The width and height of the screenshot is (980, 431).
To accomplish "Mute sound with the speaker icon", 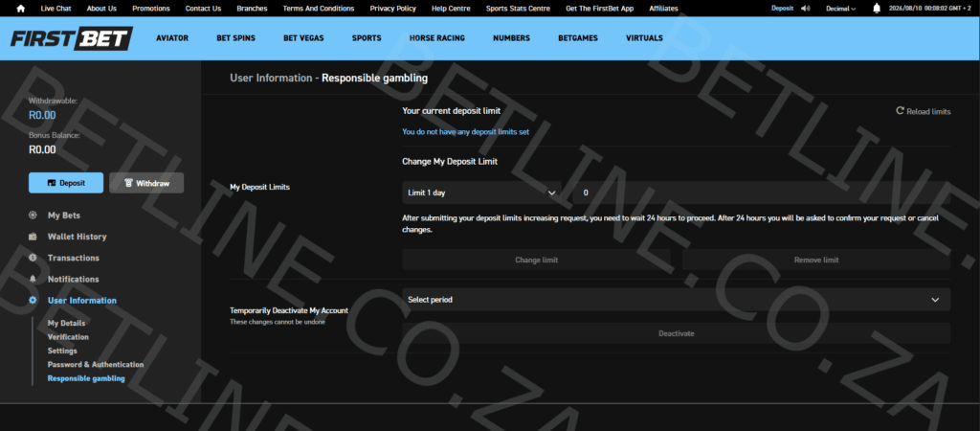I will pyautogui.click(x=805, y=8).
